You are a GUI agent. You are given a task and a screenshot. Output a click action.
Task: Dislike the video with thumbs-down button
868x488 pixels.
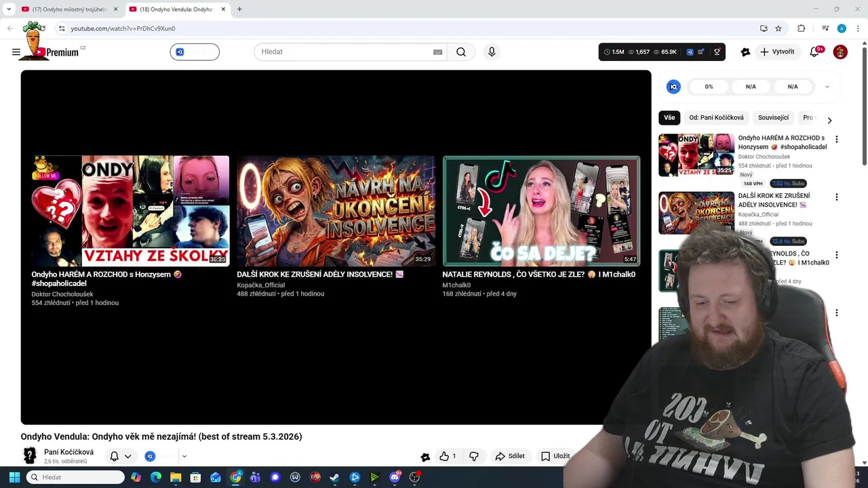coord(474,456)
